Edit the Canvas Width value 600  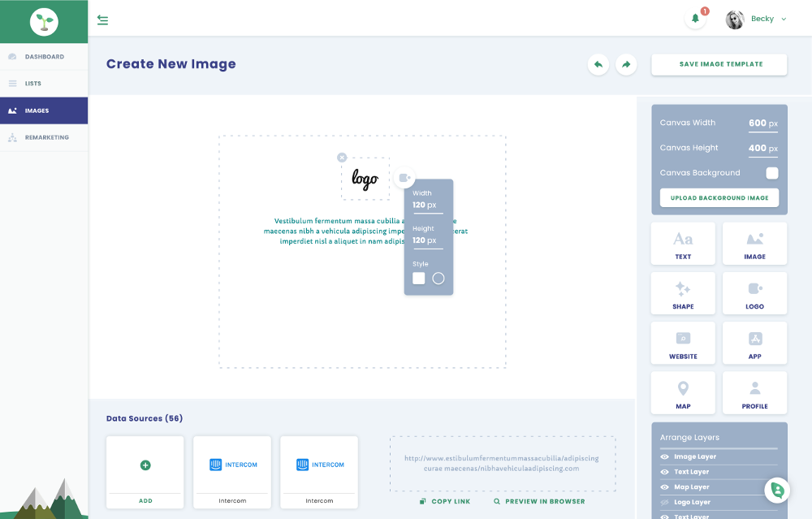762,123
